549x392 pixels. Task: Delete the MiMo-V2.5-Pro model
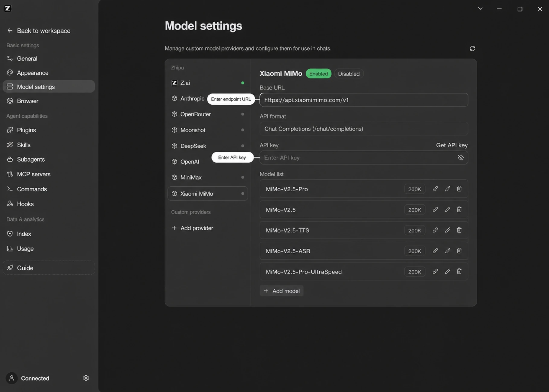(459, 189)
